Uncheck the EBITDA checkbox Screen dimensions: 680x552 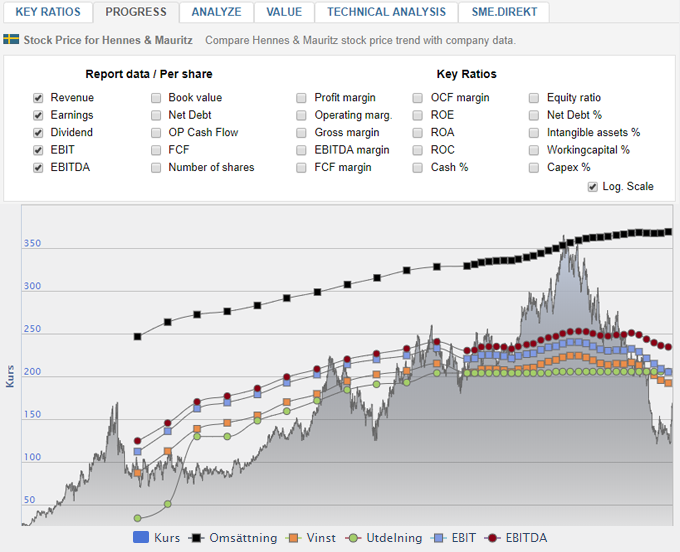pyautogui.click(x=38, y=167)
